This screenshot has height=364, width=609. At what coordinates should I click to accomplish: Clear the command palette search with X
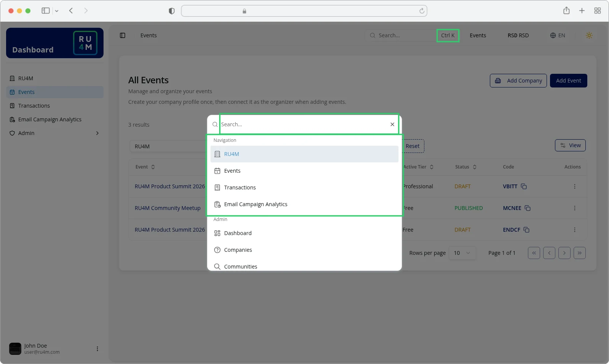point(392,124)
